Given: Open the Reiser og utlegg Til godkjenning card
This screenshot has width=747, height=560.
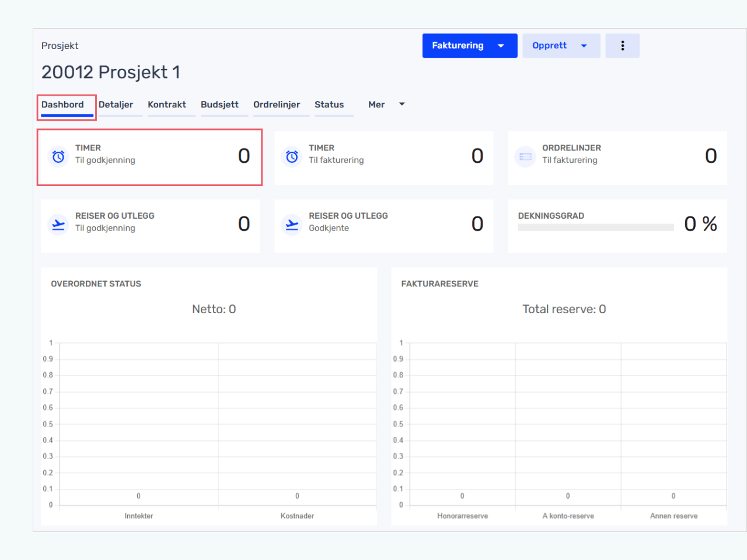Looking at the screenshot, I should tap(150, 226).
